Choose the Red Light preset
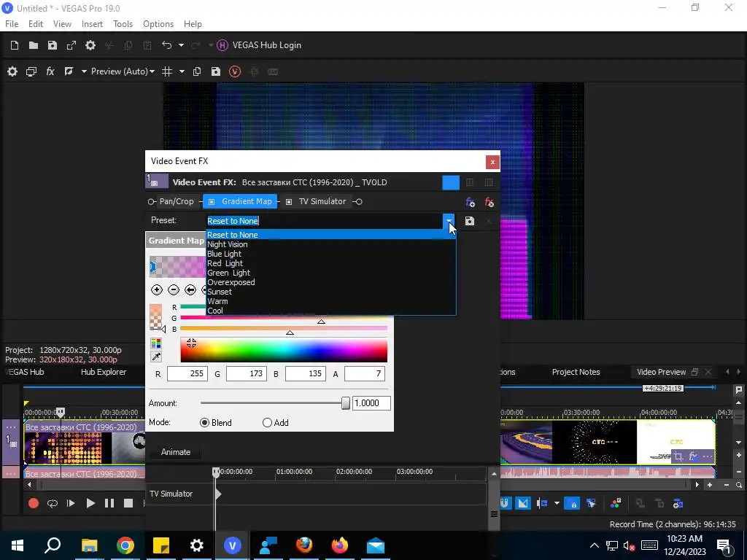747x560 pixels. coord(330,263)
